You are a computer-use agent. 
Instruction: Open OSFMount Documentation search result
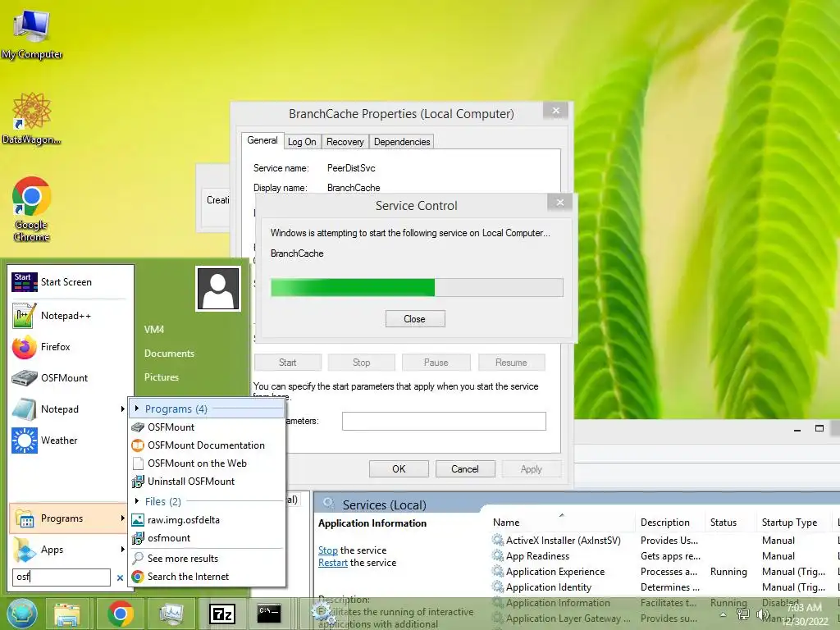tap(207, 445)
